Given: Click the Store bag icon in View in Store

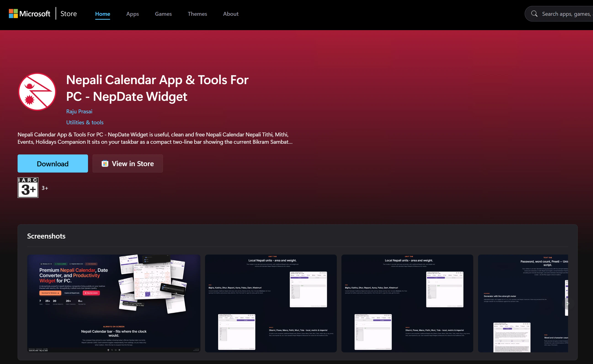Looking at the screenshot, I should 105,164.
